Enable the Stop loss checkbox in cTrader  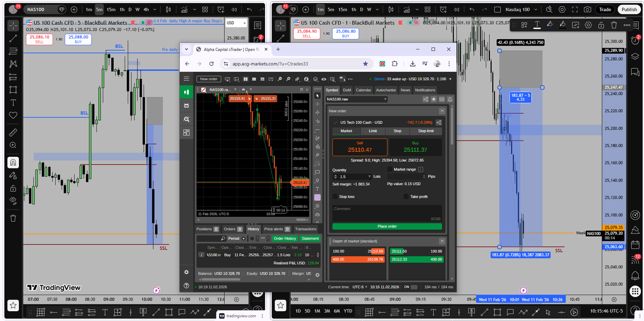335,196
